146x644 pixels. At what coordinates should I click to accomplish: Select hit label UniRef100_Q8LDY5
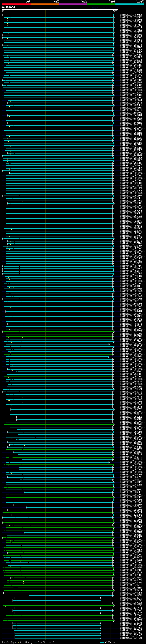[131, 45]
